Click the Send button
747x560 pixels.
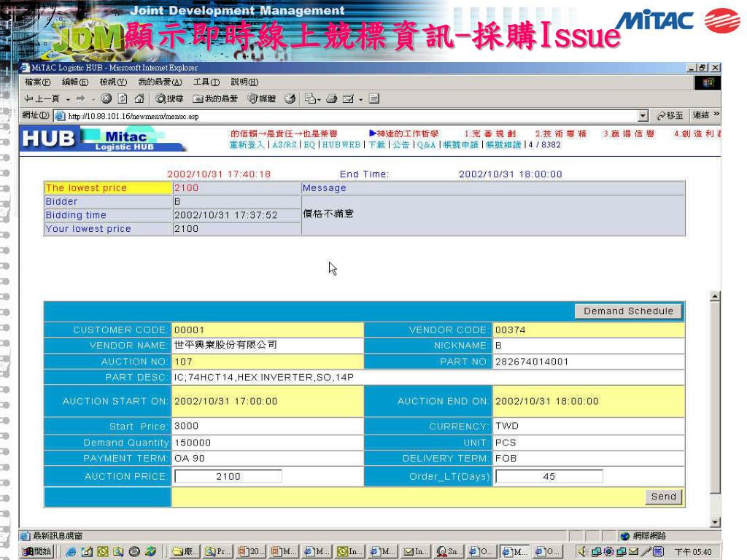(664, 496)
